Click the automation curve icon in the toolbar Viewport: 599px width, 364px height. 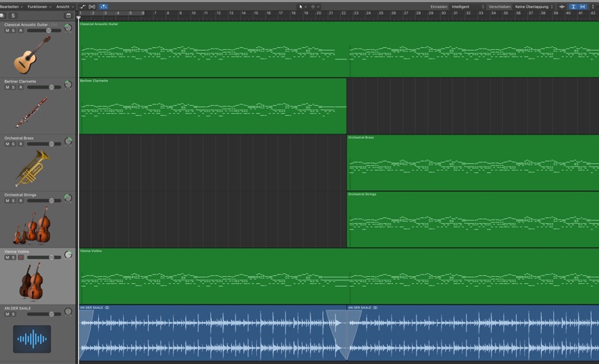click(82, 6)
